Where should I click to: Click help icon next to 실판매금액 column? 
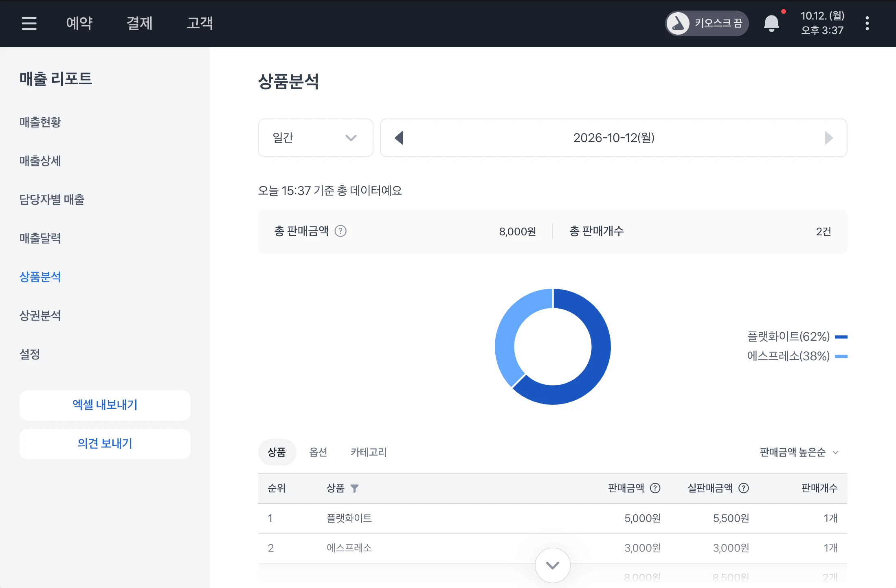(744, 488)
